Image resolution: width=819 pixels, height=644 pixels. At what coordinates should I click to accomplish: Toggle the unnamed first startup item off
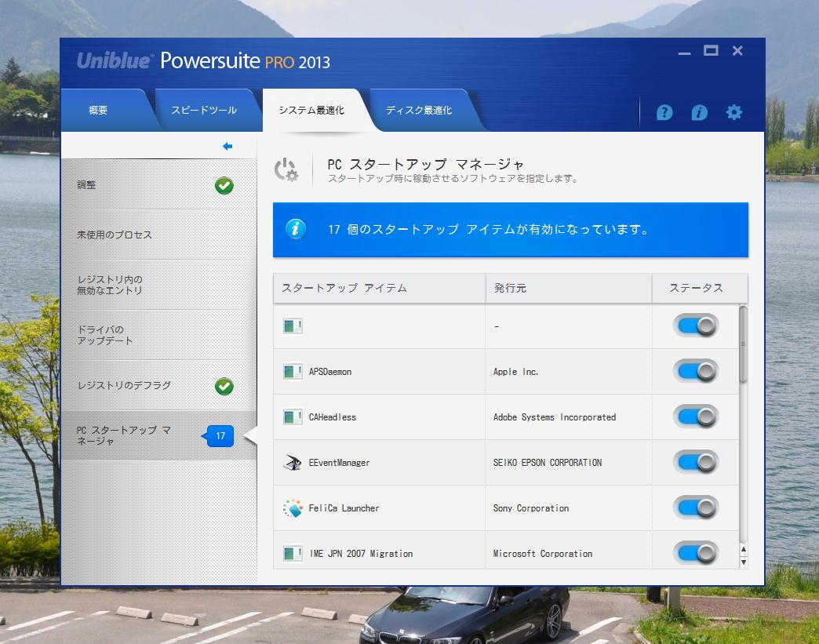tap(697, 326)
